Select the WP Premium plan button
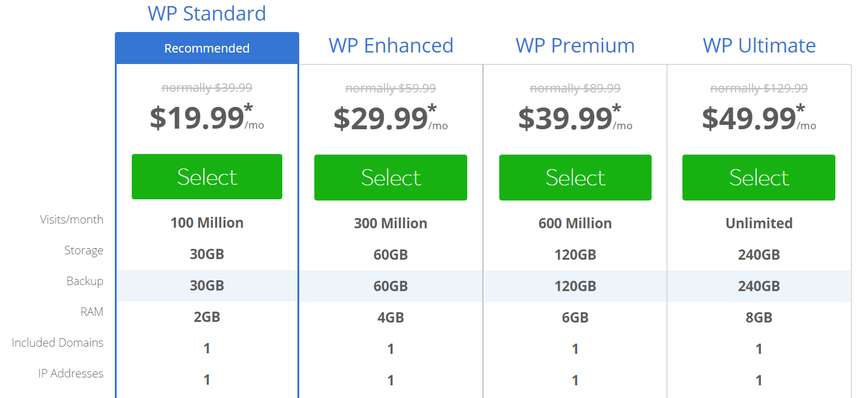This screenshot has height=398, width=868. [x=575, y=178]
